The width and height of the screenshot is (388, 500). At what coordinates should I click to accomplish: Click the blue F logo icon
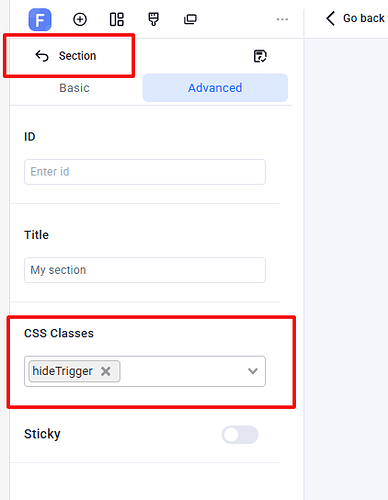[40, 20]
